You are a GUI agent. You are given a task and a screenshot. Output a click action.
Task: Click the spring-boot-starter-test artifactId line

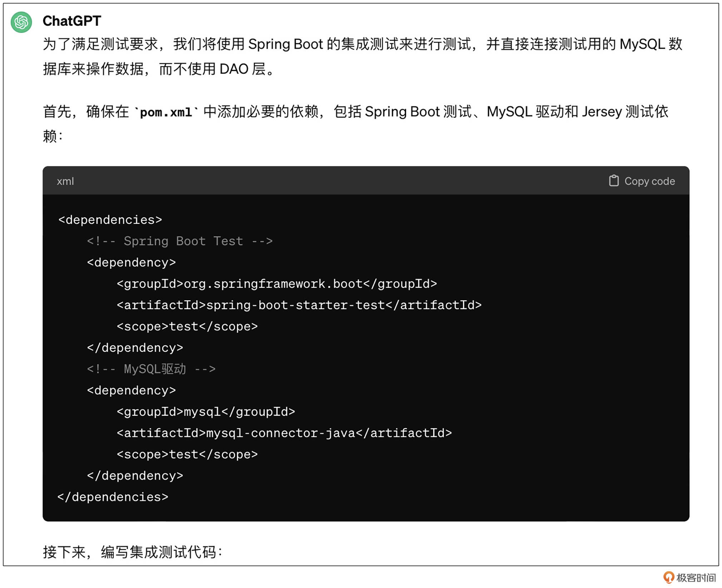click(x=299, y=305)
